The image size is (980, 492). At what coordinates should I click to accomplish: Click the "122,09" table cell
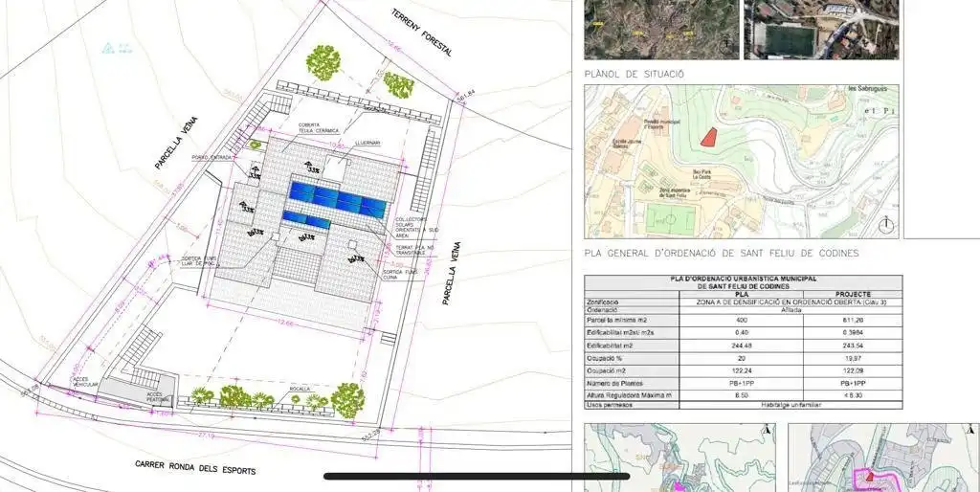(853, 370)
